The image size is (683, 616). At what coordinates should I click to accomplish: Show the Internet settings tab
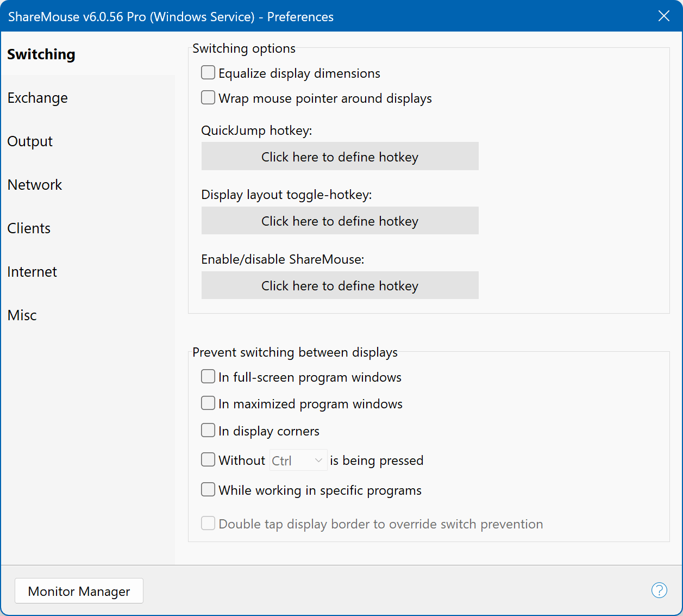coord(88,272)
